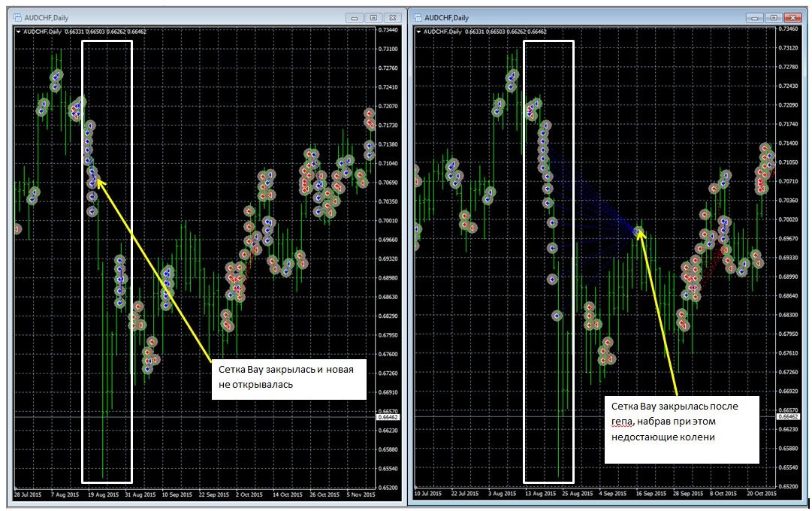The width and height of the screenshot is (812, 511).
Task: Maximize the right AUDCHF,Daily chart window
Action: pos(773,17)
